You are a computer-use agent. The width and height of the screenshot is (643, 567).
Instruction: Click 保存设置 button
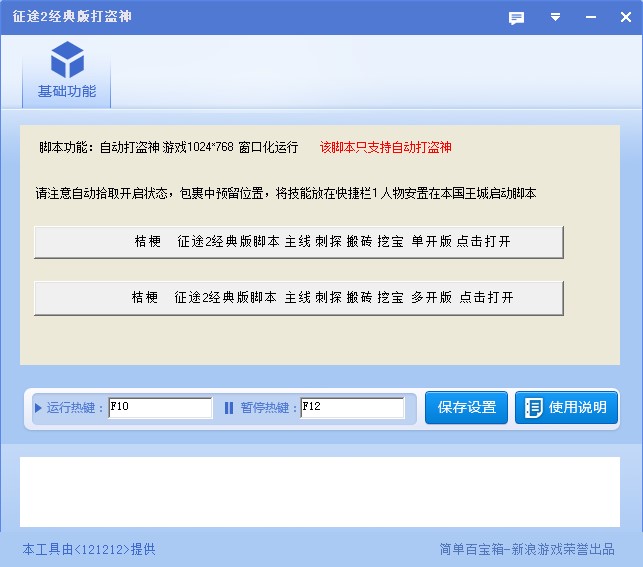(x=466, y=408)
